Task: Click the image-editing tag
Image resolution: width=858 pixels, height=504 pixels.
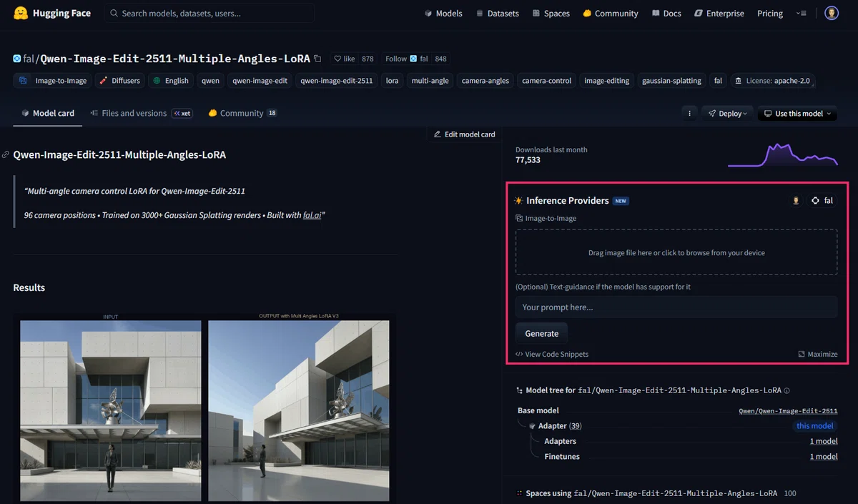Action: click(x=606, y=81)
